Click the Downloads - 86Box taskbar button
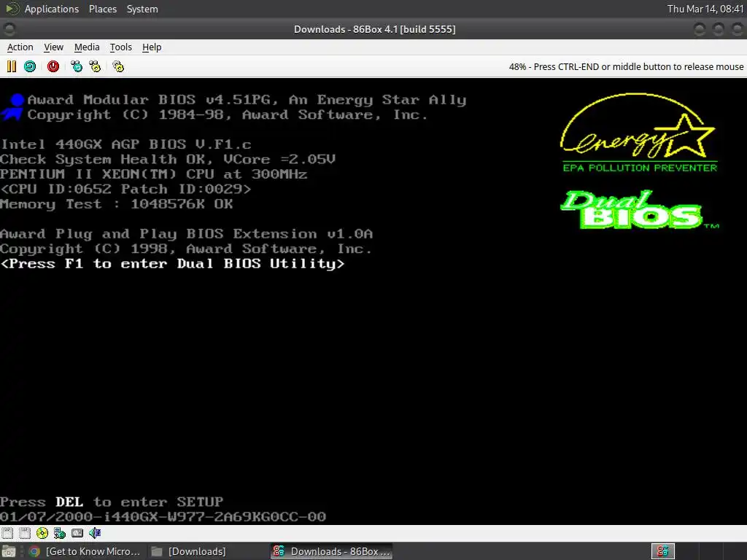747x560 pixels. (x=332, y=551)
